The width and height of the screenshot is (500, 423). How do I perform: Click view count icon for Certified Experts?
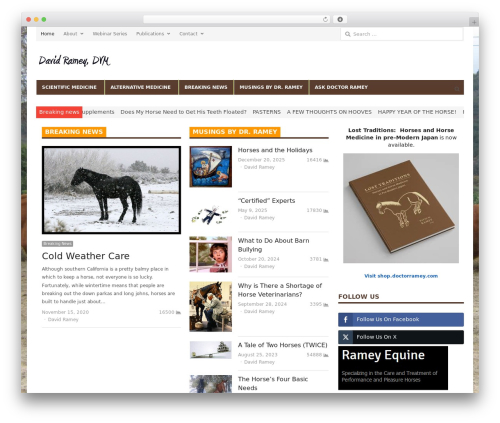[x=326, y=210]
